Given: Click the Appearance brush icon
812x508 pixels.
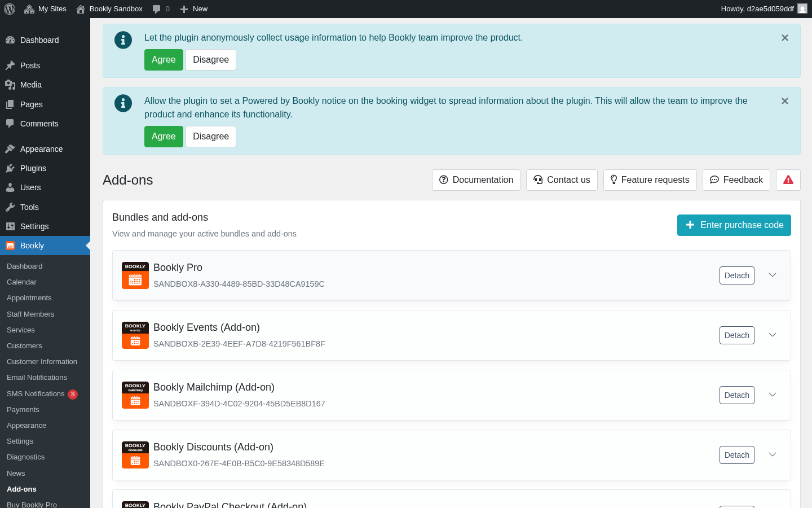Looking at the screenshot, I should coord(10,149).
